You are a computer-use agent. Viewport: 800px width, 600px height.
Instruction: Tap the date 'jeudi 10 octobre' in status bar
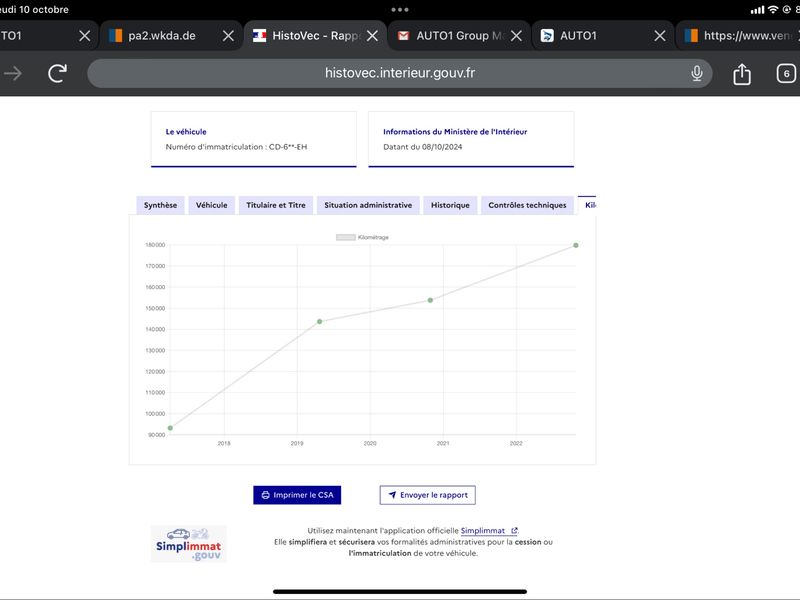pyautogui.click(x=34, y=10)
